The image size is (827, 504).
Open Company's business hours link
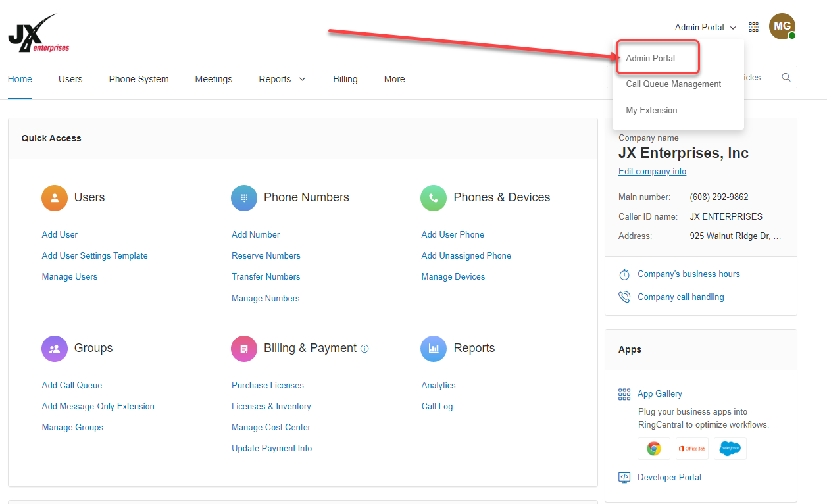click(689, 274)
